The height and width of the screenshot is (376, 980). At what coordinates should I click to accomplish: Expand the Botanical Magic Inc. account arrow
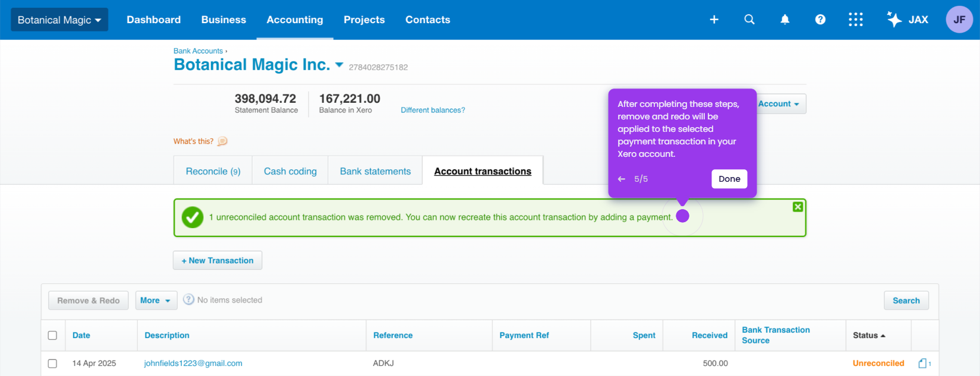(x=339, y=65)
